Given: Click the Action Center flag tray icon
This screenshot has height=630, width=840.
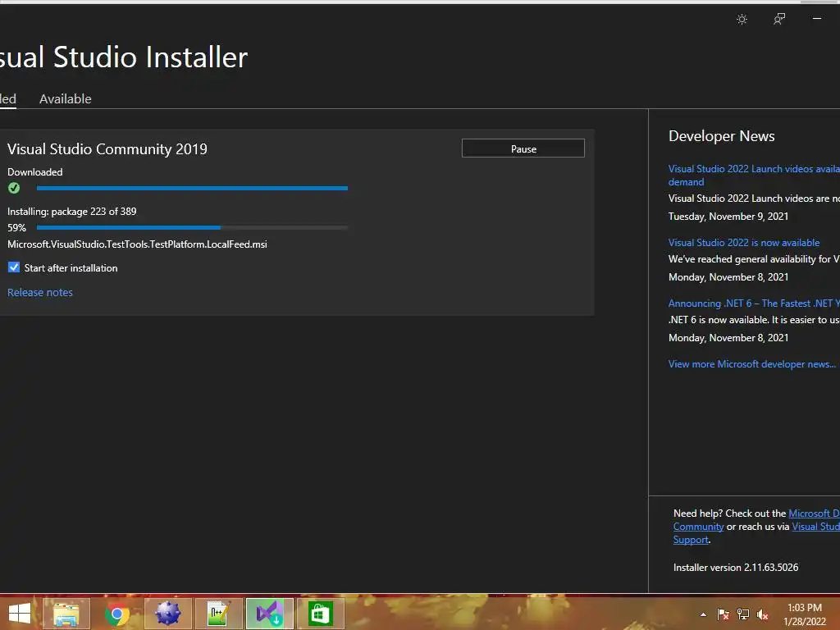Looking at the screenshot, I should 723,614.
